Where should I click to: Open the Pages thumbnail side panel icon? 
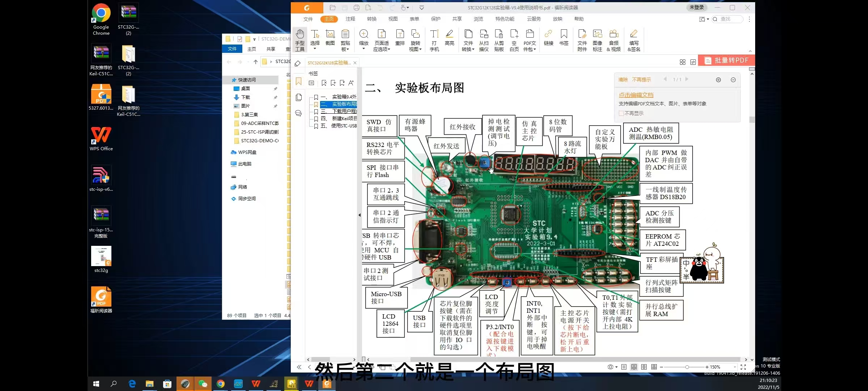[x=298, y=97]
